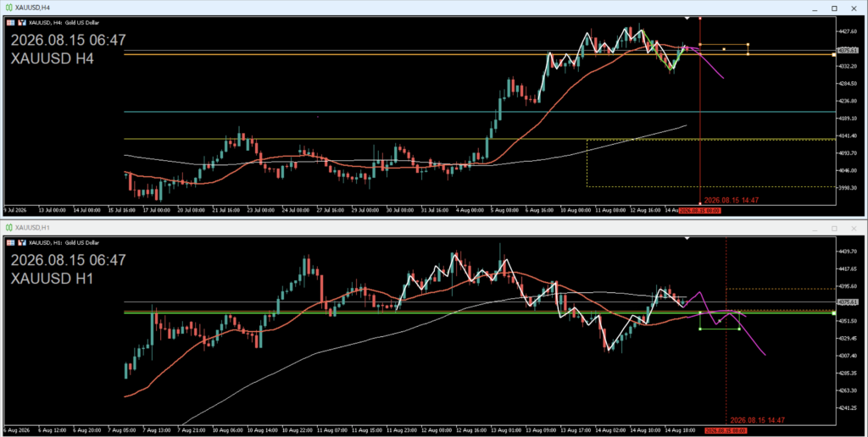Click price scale value 4439.70 in H1 chart

(x=849, y=252)
